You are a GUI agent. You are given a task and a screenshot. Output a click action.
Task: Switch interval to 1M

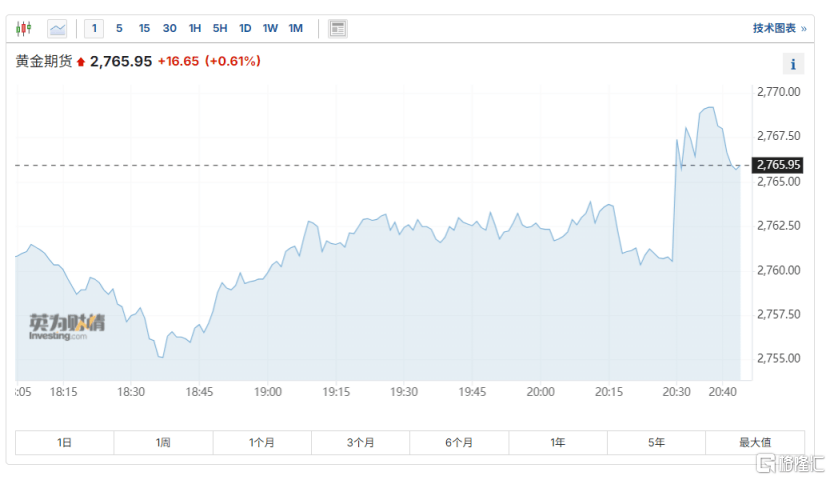click(x=295, y=28)
